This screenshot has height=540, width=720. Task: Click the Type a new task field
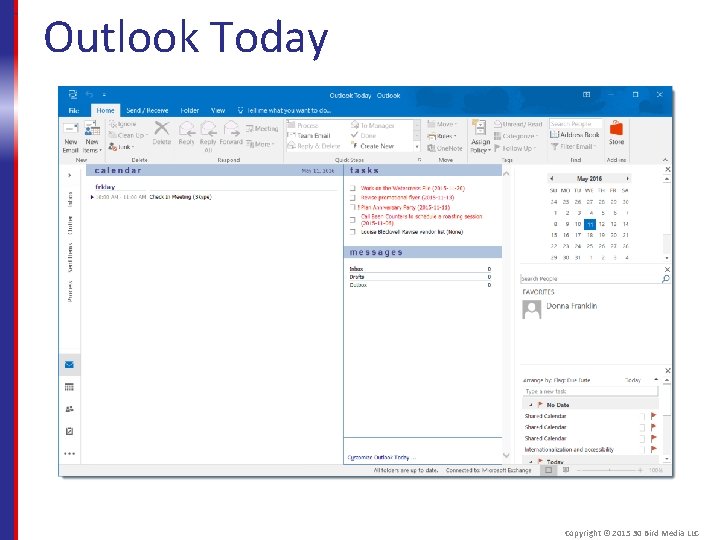[x=591, y=391]
